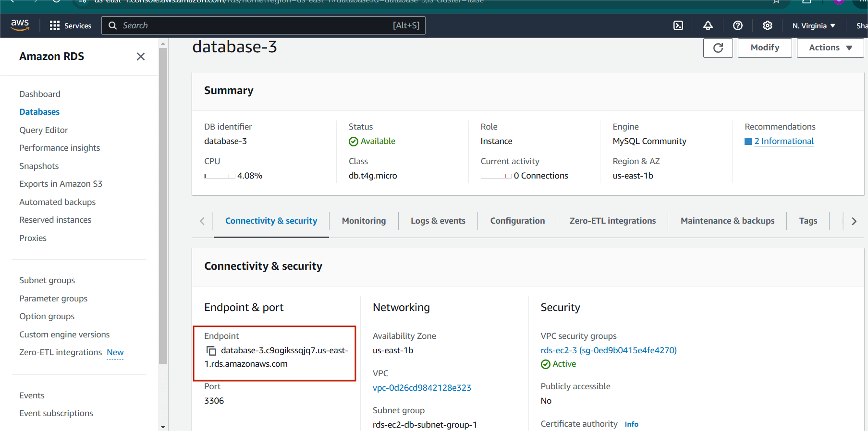Viewport: 868px width, 431px height.
Task: Open the 2 Informational recommendations link
Action: pos(784,141)
